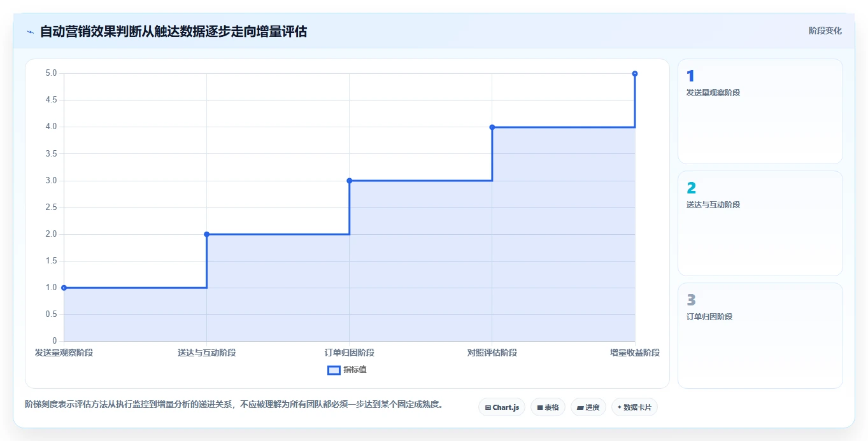Click the 阶段变化 label in header

[825, 31]
